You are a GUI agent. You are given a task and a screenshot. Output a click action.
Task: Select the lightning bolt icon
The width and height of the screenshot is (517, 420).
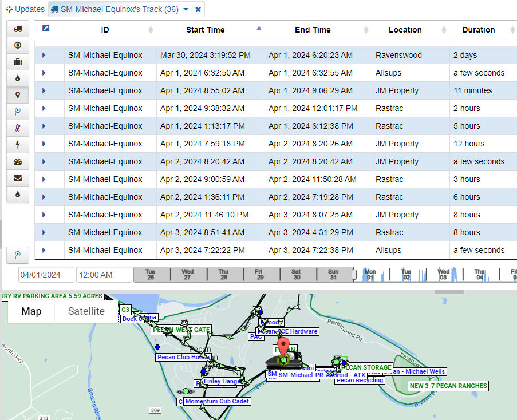(18, 145)
